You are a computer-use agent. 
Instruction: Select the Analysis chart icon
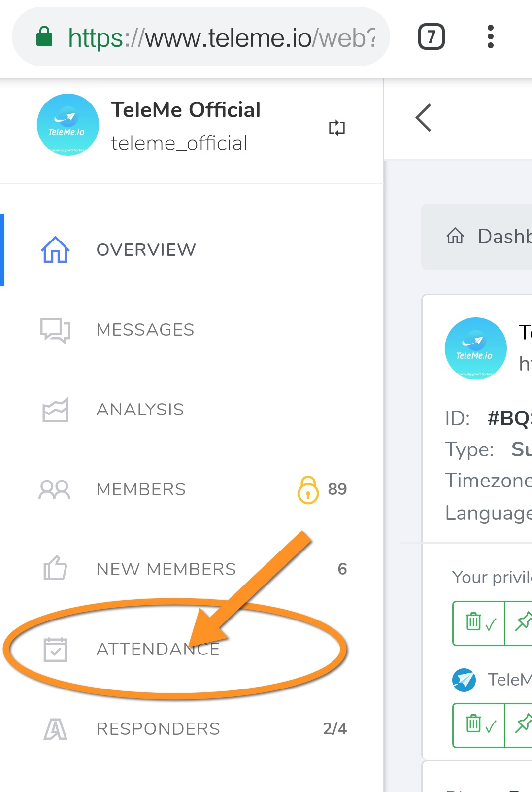(x=55, y=410)
